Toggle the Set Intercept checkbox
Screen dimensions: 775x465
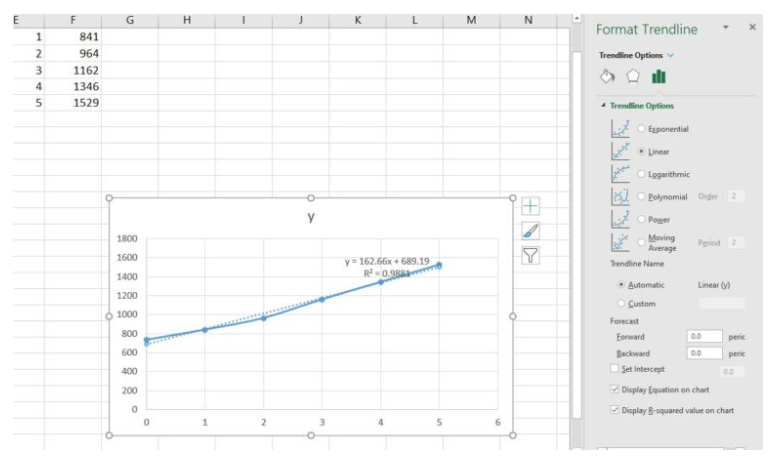click(614, 369)
